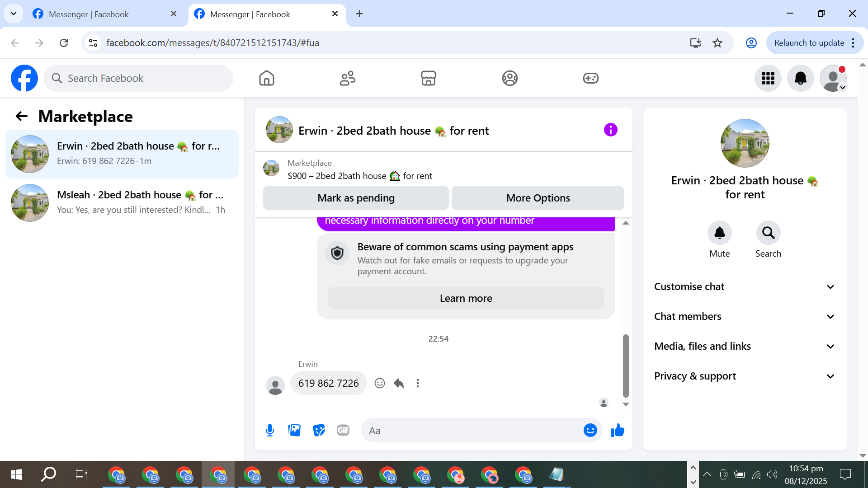Expand Media, files and links section
The image size is (868, 488).
[745, 346]
